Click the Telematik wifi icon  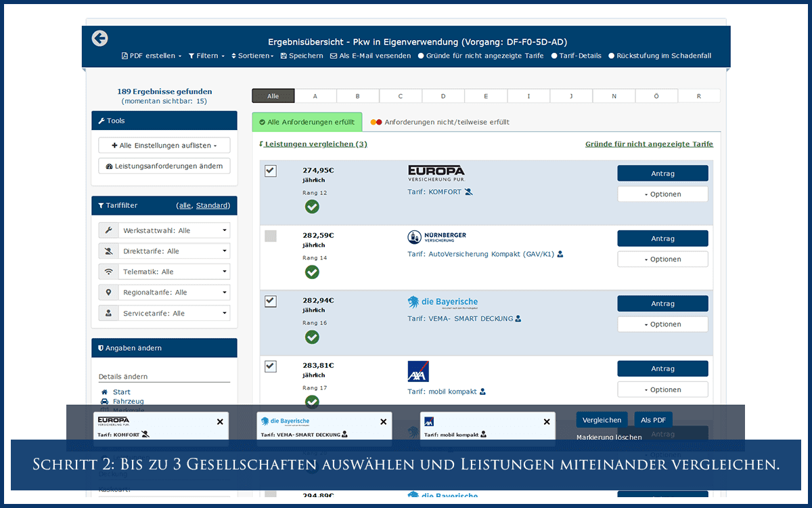point(108,271)
